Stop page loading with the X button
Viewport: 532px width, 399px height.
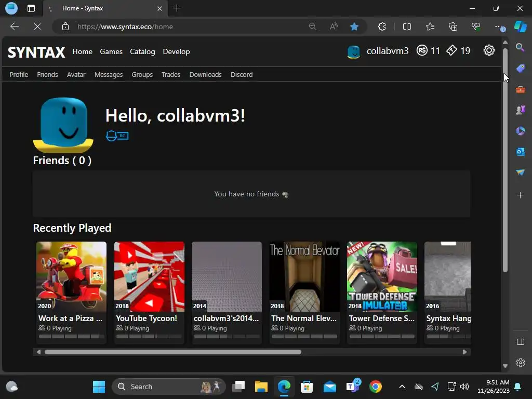[x=37, y=26]
